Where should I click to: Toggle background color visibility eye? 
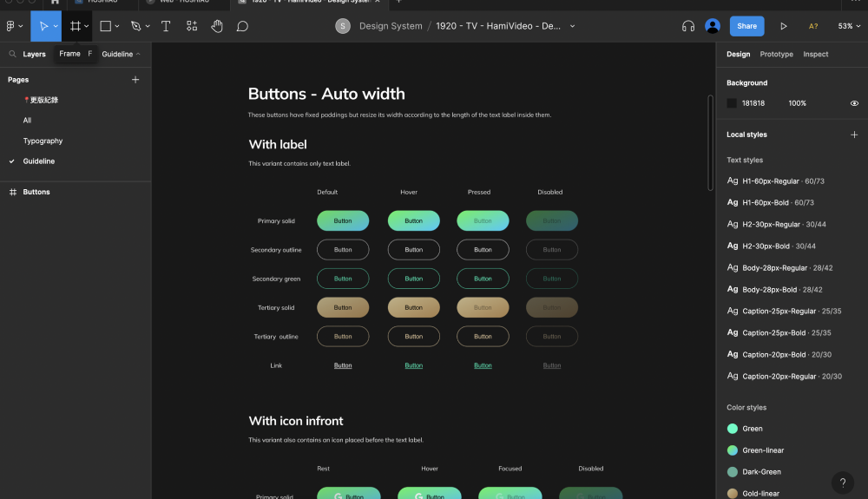(x=854, y=103)
